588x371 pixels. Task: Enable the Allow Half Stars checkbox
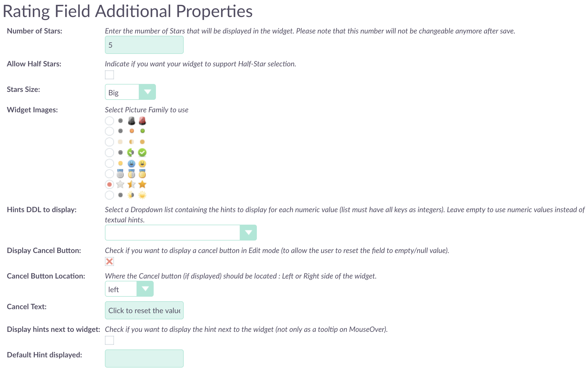(109, 75)
